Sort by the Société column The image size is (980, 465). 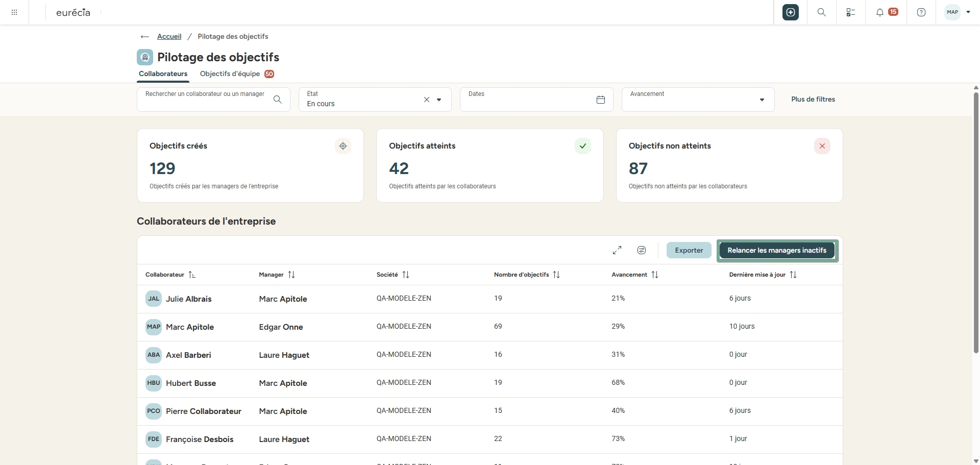pos(406,275)
